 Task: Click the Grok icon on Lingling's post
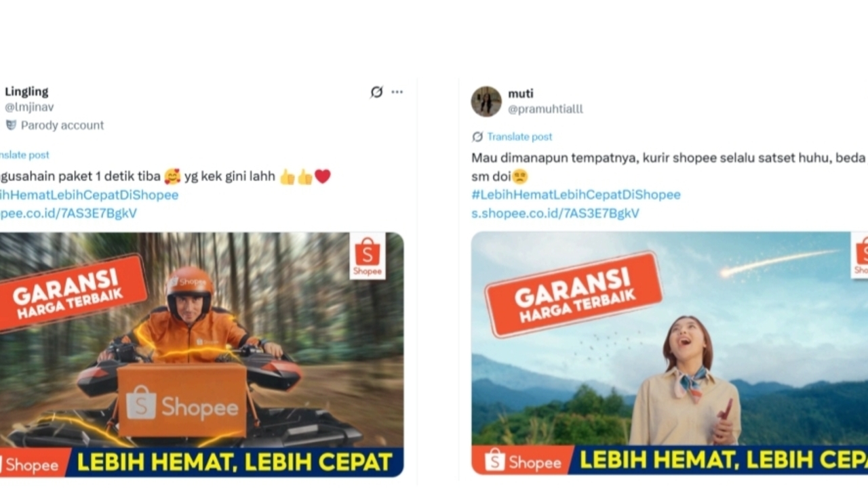pyautogui.click(x=376, y=91)
